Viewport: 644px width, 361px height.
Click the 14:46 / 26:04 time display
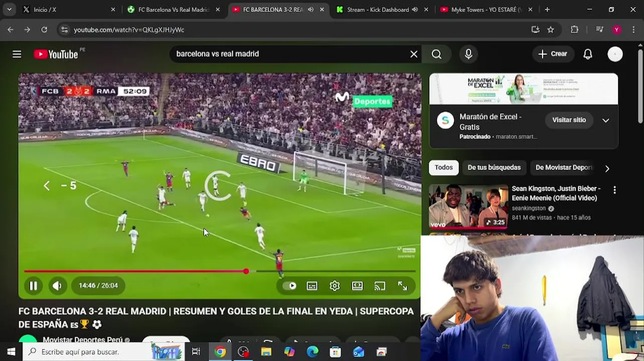click(x=98, y=286)
